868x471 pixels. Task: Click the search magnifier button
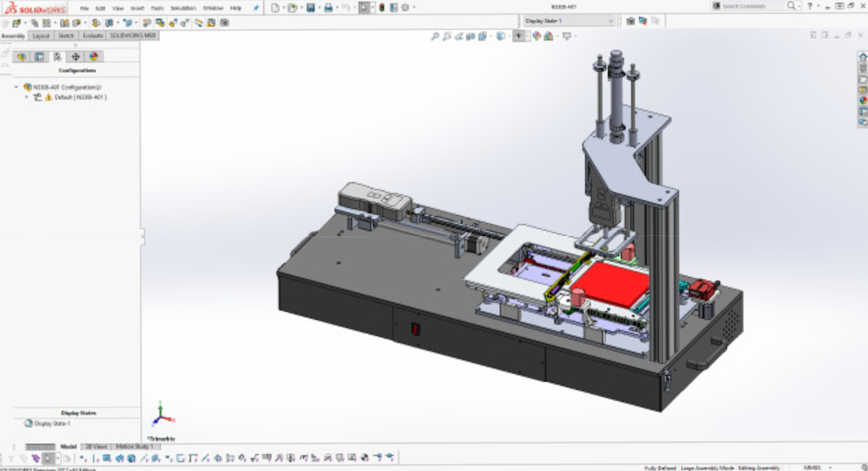click(x=791, y=6)
